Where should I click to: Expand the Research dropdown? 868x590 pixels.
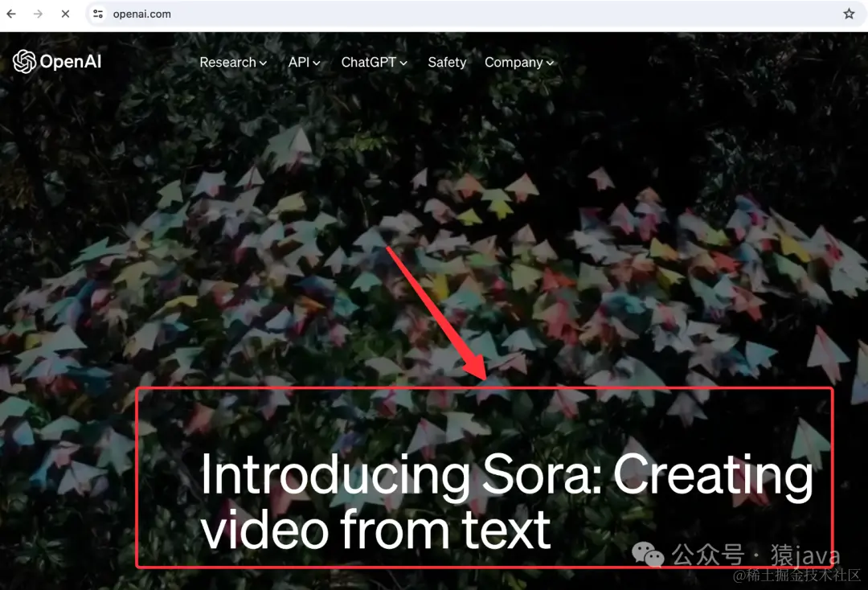click(x=233, y=63)
